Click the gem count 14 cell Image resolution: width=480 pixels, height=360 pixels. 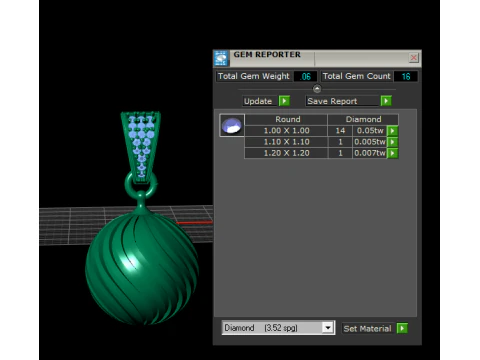click(340, 131)
